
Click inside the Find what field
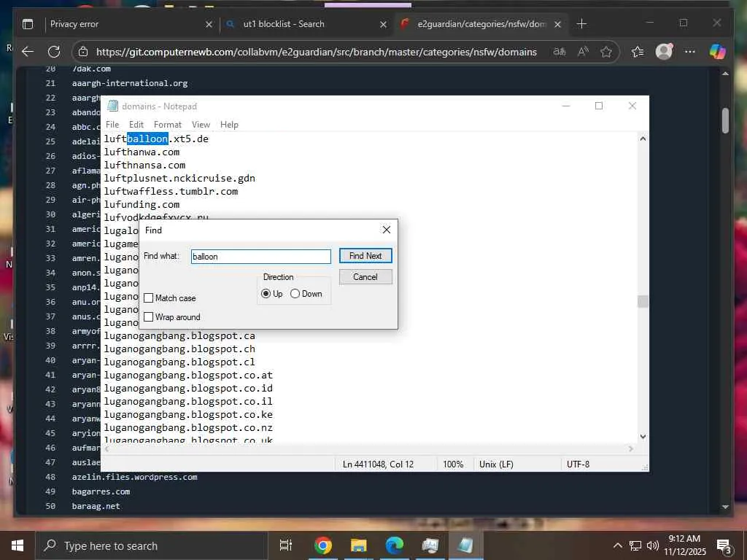point(261,257)
